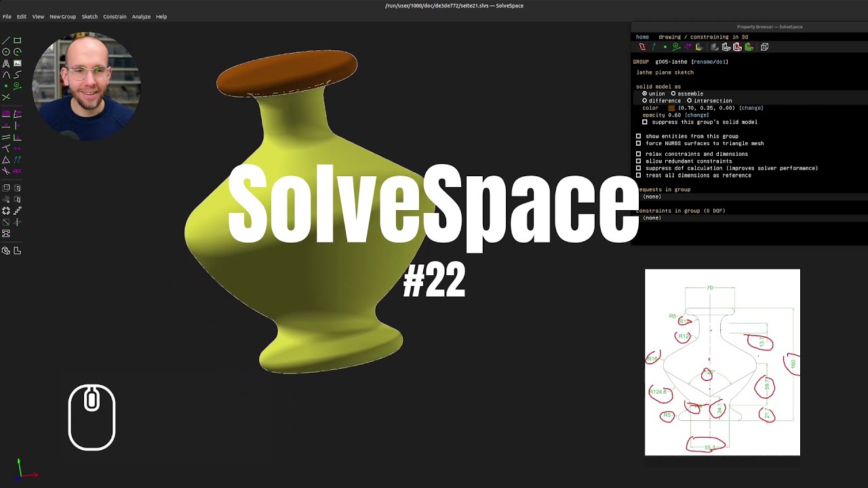
Task: Toggle REF reference dimension tool
Action: [x=17, y=171]
